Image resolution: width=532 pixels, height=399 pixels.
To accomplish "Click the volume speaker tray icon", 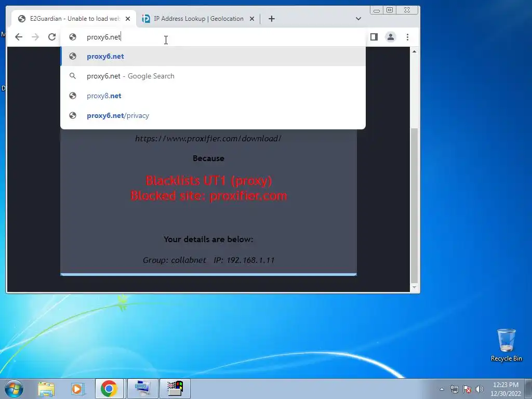I will 480,389.
